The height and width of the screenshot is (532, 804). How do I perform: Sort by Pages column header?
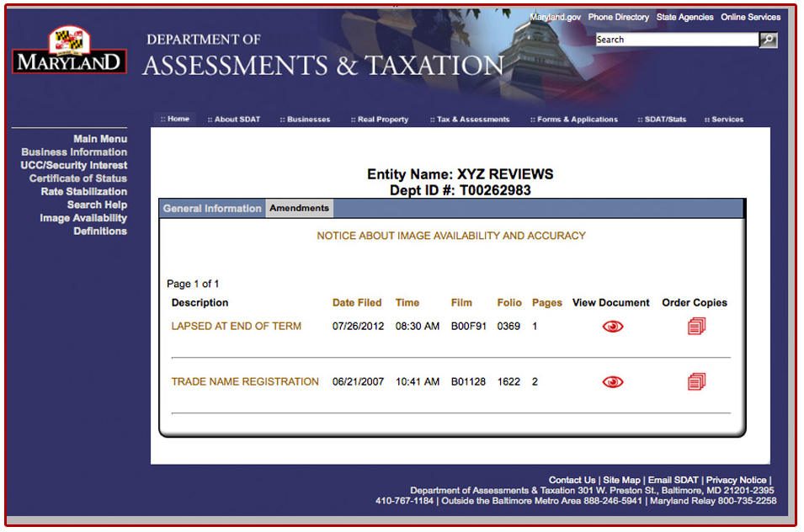(547, 303)
